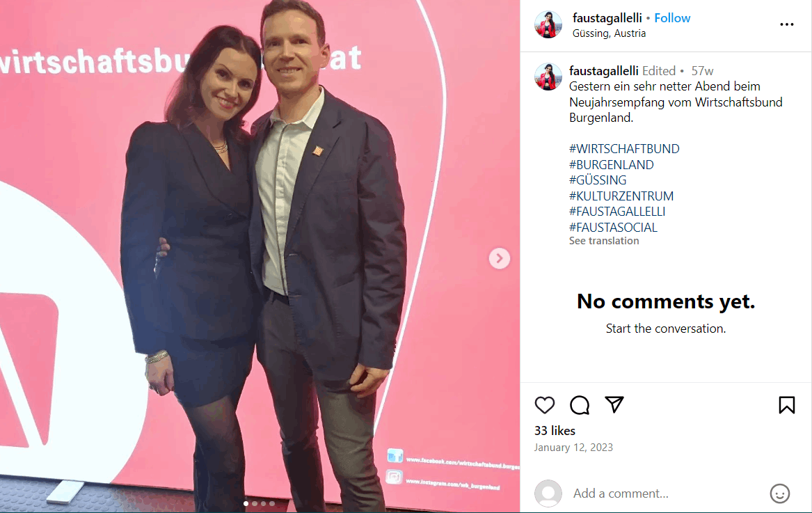Image resolution: width=812 pixels, height=513 pixels.
Task: Advance to the next photo with arrow
Action: tap(499, 258)
